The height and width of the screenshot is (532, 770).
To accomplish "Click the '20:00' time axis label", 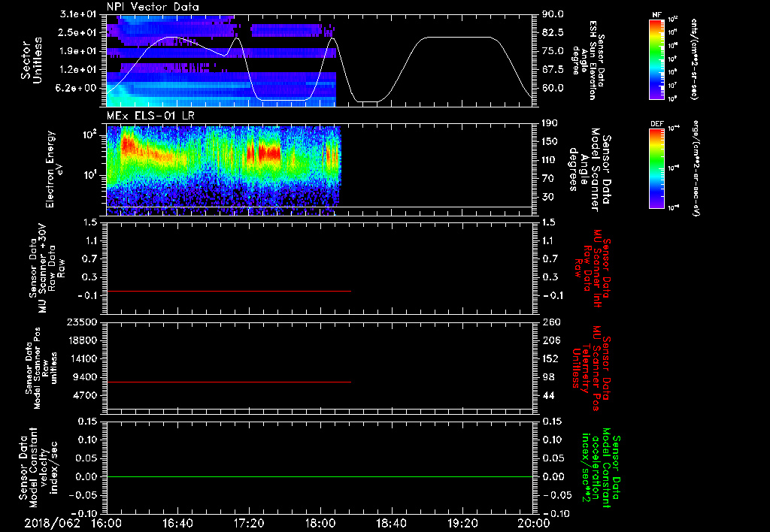I will [534, 523].
